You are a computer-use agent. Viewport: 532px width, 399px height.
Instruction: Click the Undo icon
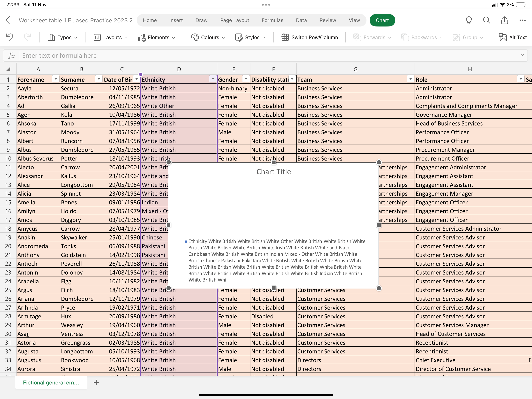tap(10, 37)
